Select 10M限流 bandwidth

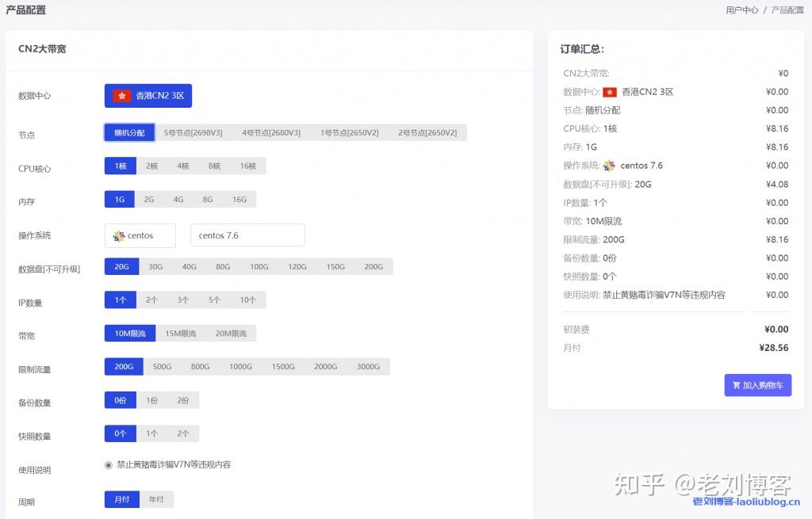point(130,334)
